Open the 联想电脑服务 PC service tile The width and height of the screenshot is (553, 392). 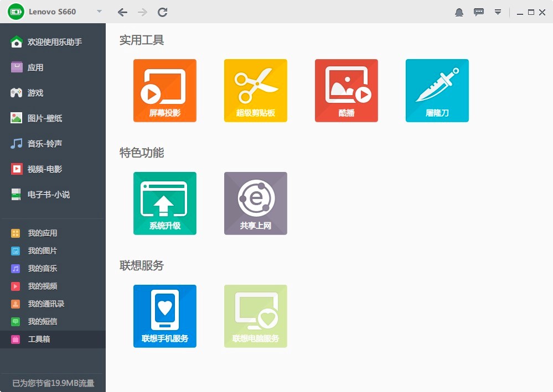tap(256, 316)
